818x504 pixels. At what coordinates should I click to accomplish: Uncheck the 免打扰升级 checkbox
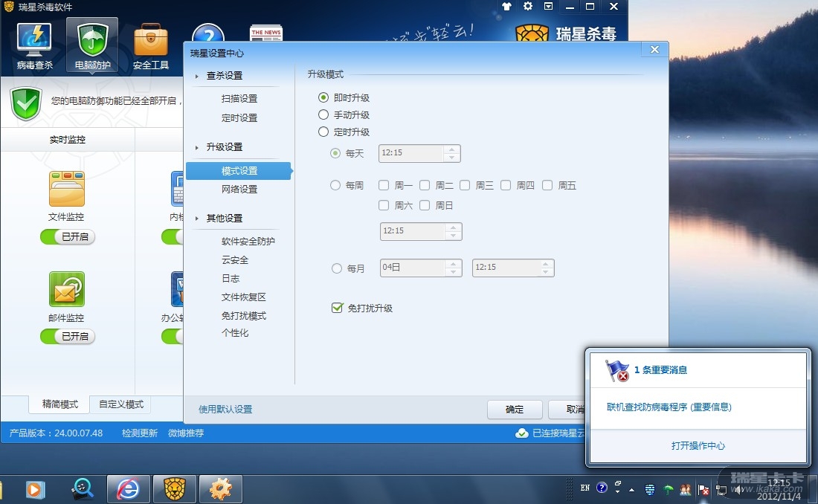coord(337,308)
